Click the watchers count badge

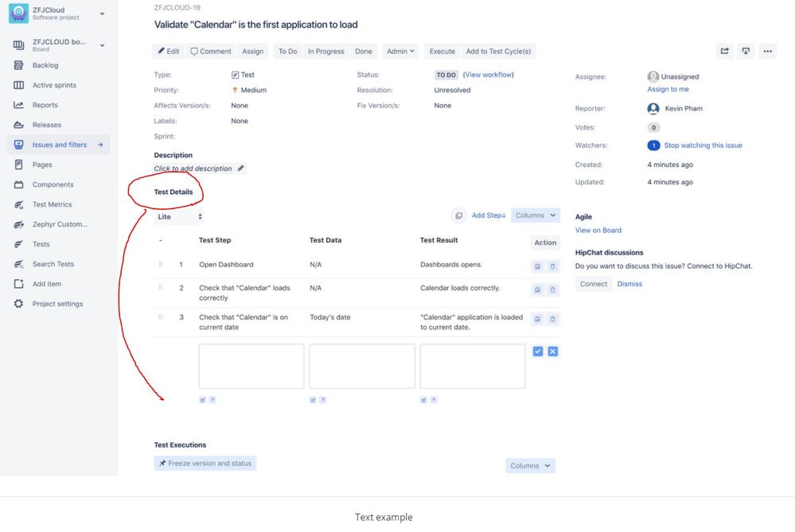[x=653, y=146]
